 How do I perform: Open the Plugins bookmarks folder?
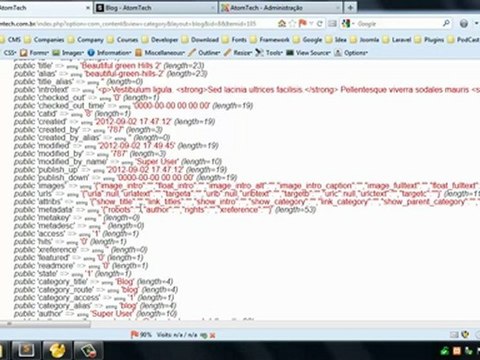point(430,40)
